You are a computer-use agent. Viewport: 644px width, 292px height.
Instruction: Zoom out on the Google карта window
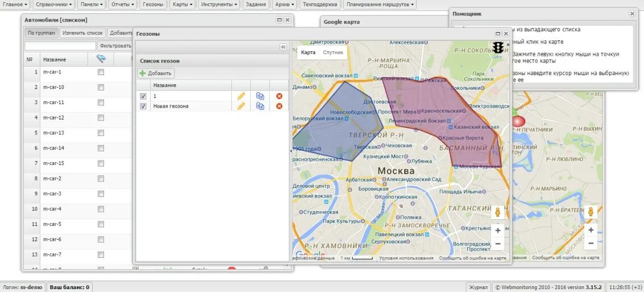pos(591,243)
